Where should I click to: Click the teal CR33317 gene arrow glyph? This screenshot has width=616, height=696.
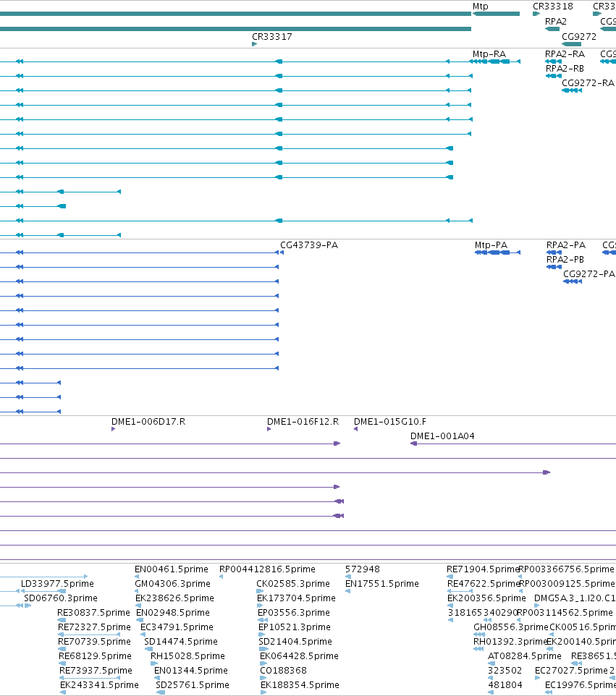click(255, 44)
